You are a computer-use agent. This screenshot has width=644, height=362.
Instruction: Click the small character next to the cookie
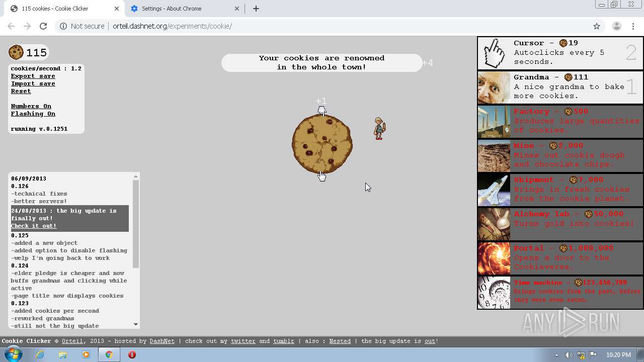coord(379,128)
